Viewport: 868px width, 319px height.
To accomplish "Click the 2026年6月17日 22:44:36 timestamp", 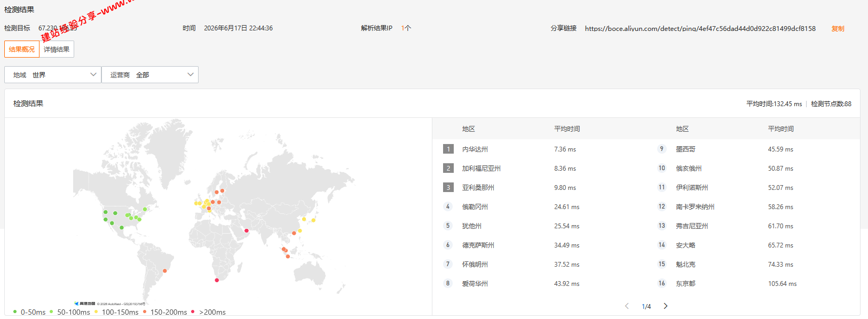I will [x=238, y=28].
